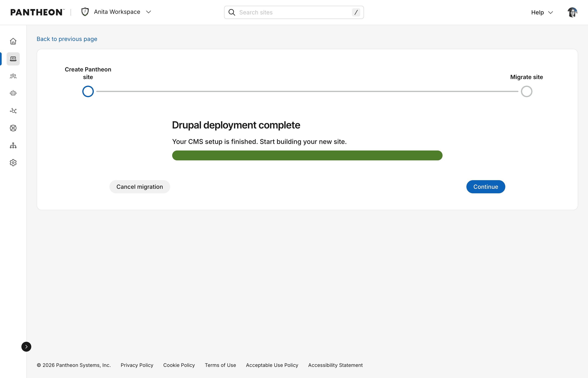Open the Accessibility Statement link

click(335, 365)
